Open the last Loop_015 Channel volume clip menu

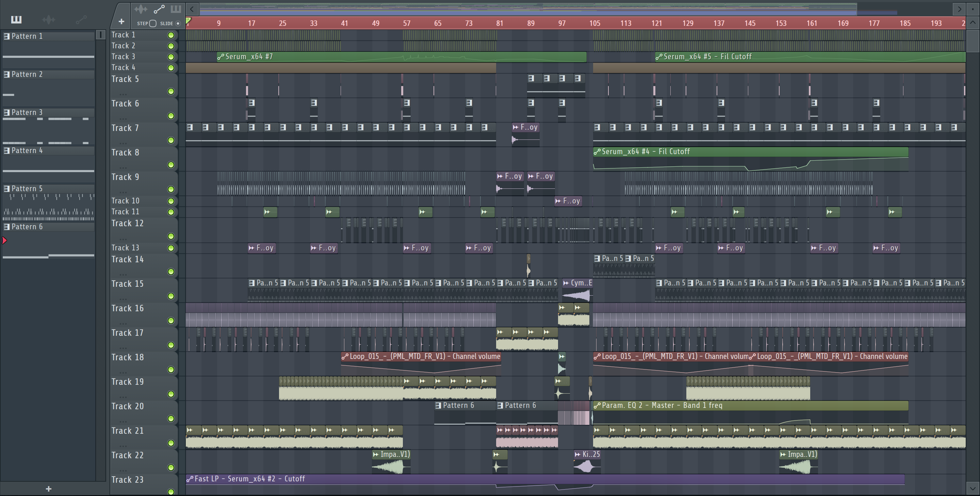pos(752,357)
